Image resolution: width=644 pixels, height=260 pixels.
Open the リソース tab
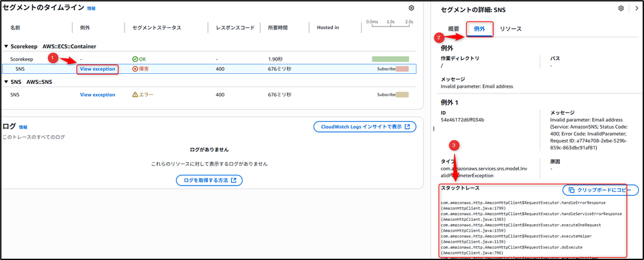(511, 29)
